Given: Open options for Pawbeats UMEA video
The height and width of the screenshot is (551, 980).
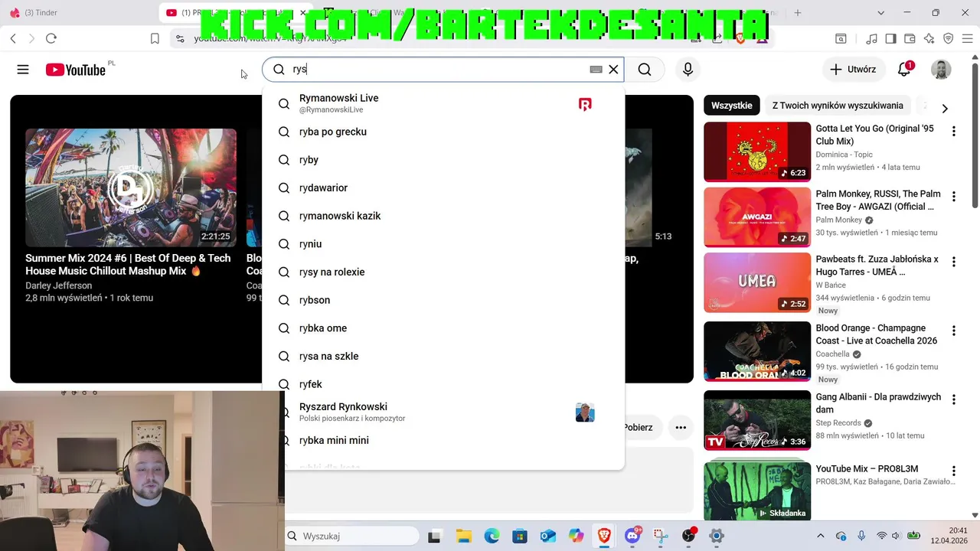Looking at the screenshot, I should (x=953, y=262).
